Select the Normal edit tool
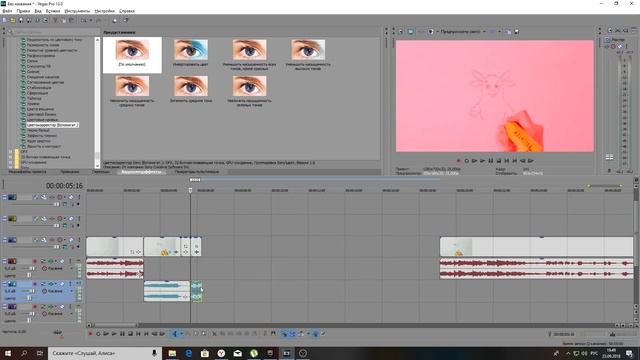Viewport: 640px width, 360px height. 175,334
